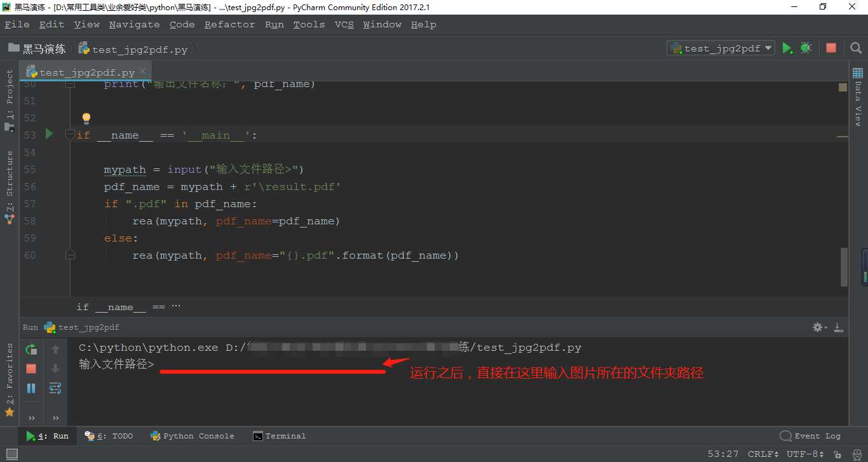Open Search Everywhere with the magnifier icon
Image resolution: width=868 pixels, height=462 pixels.
click(x=855, y=48)
